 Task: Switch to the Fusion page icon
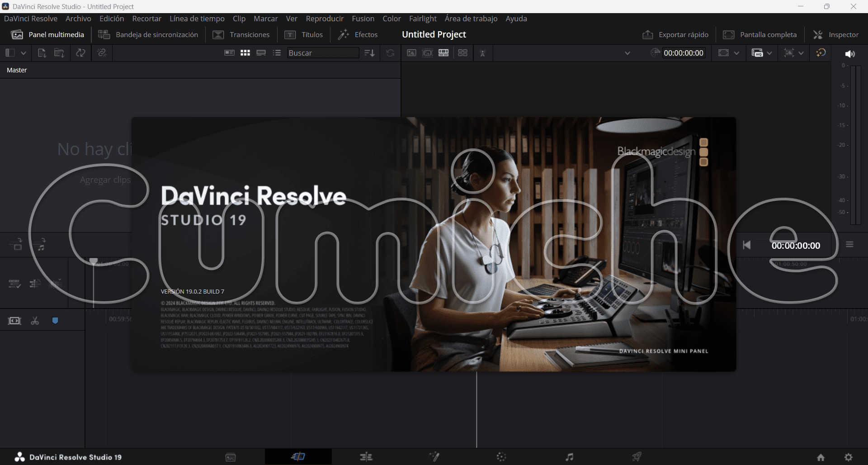(x=434, y=457)
